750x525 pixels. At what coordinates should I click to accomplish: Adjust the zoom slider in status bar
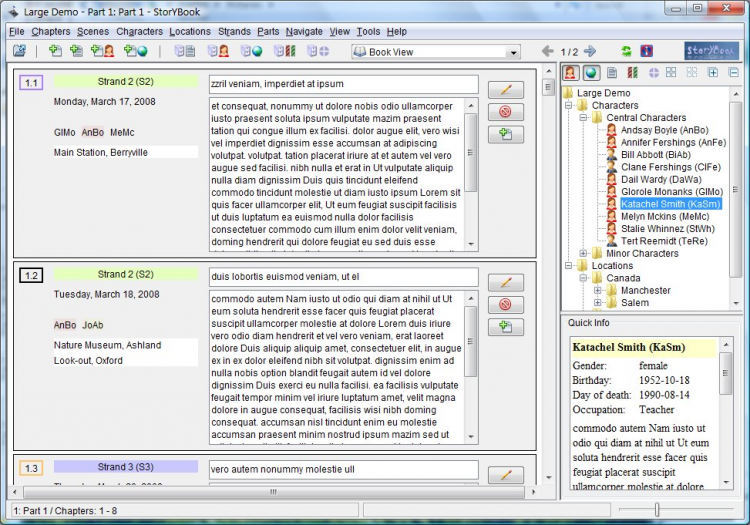click(x=657, y=510)
